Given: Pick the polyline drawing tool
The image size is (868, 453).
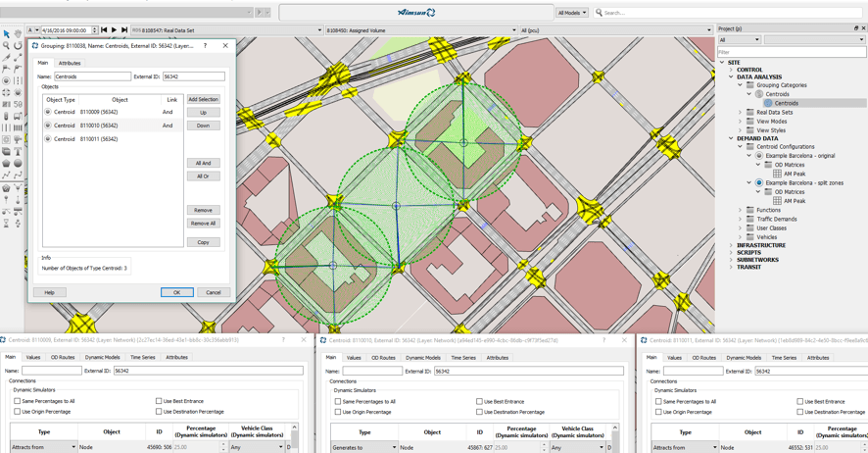Looking at the screenshot, I should (x=6, y=175).
